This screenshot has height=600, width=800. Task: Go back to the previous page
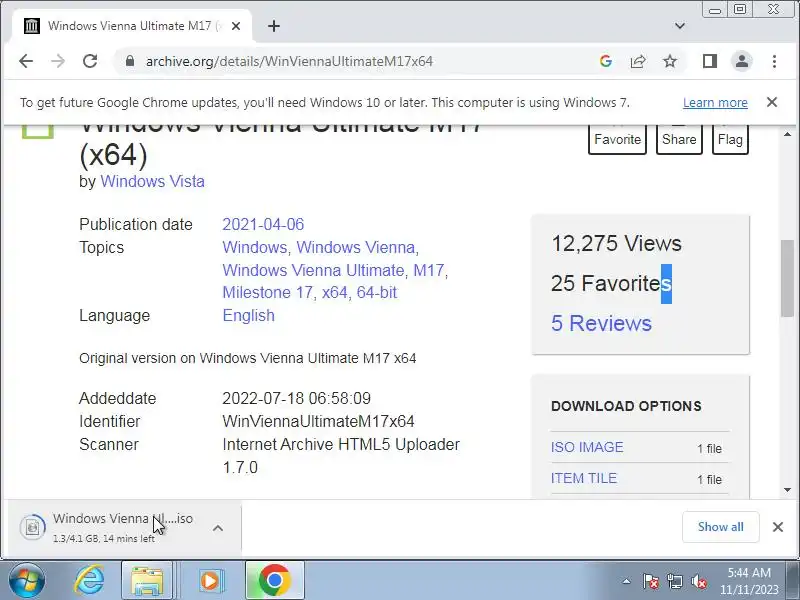pos(26,61)
